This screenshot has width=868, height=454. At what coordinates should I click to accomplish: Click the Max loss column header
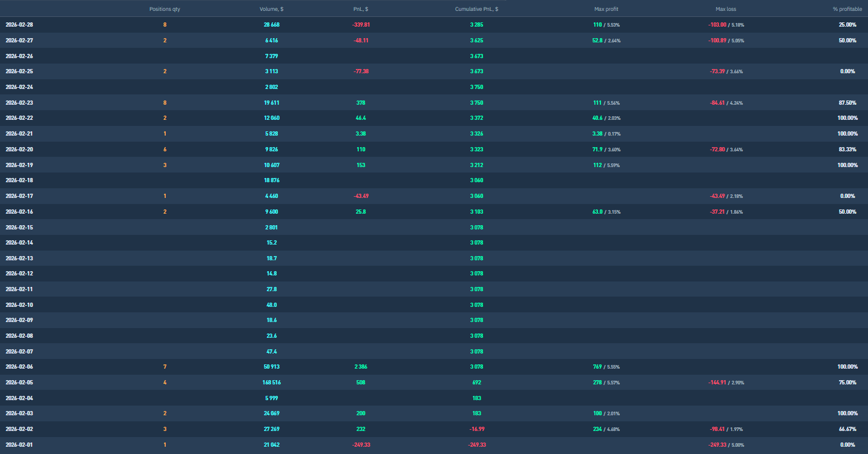point(726,9)
